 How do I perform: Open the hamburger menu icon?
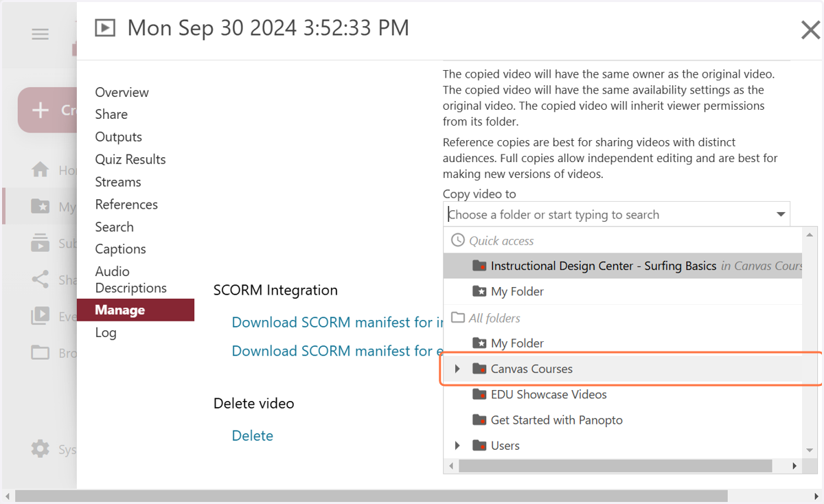click(40, 34)
